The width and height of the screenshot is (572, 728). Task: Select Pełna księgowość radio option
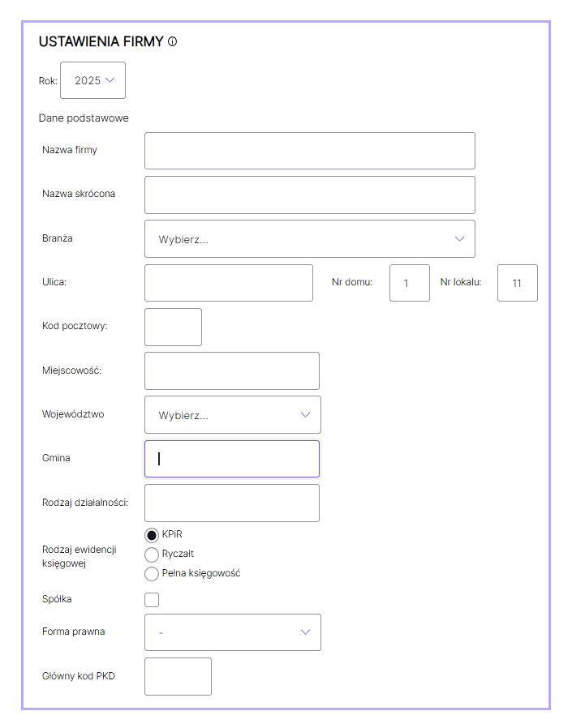click(152, 574)
